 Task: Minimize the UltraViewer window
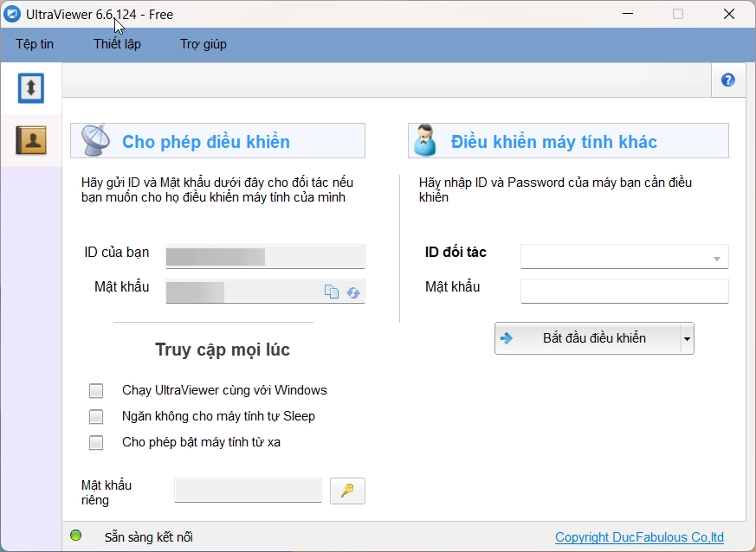click(x=628, y=14)
